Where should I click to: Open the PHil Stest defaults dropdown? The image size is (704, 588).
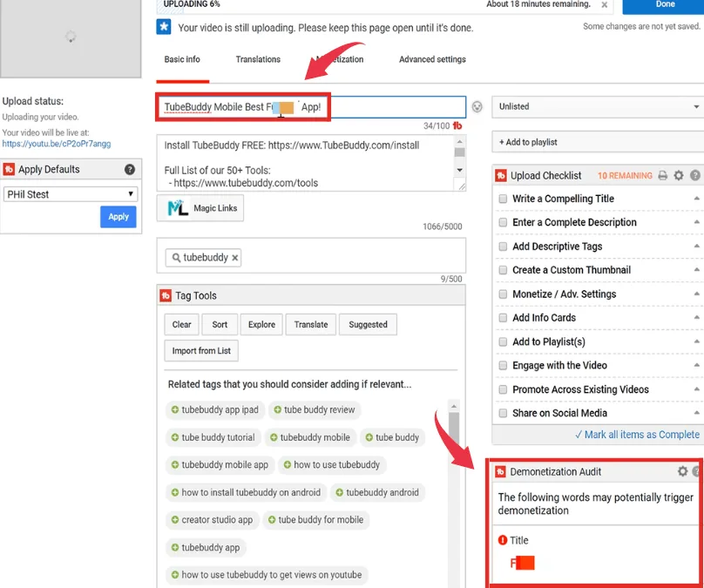[71, 194]
